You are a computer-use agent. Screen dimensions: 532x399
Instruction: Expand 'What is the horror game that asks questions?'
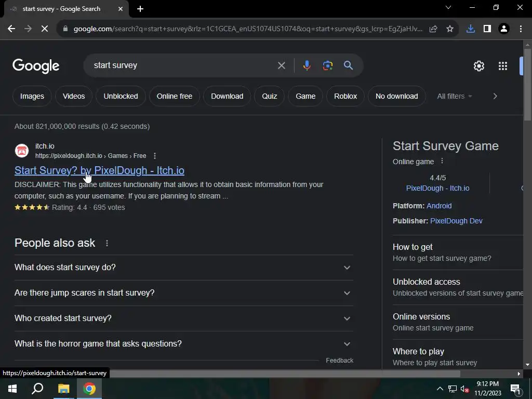pyautogui.click(x=183, y=344)
